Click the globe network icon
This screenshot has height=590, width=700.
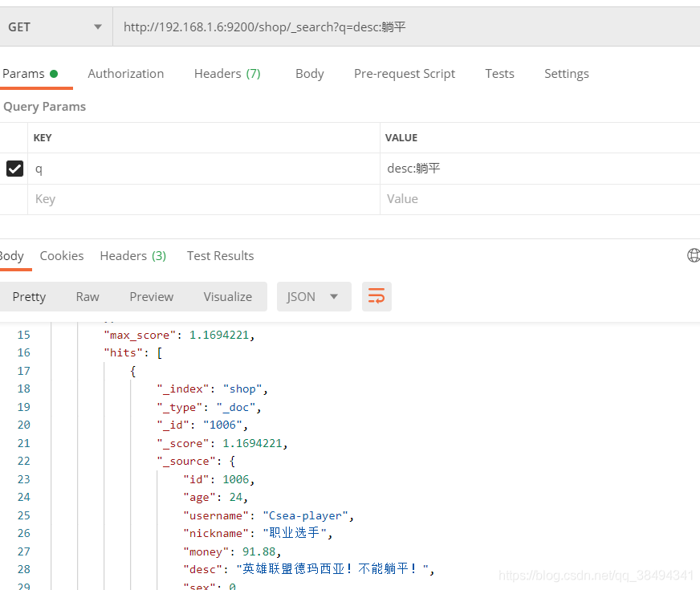click(694, 255)
